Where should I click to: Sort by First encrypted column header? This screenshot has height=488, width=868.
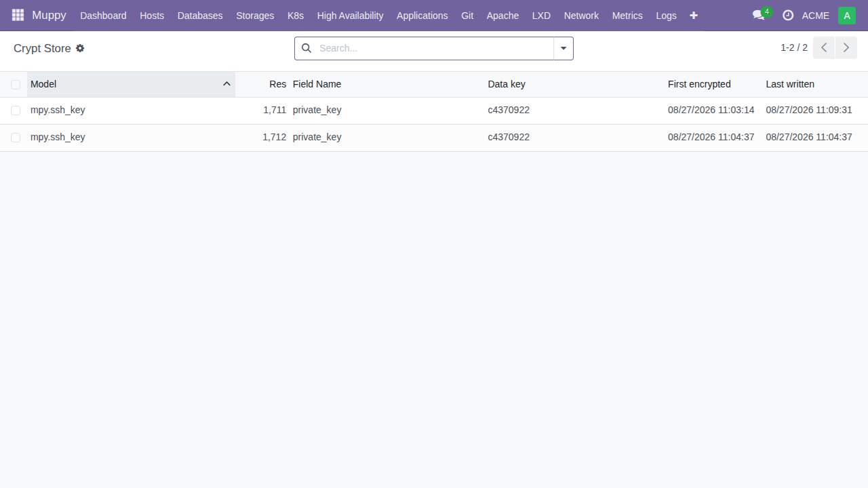click(699, 84)
